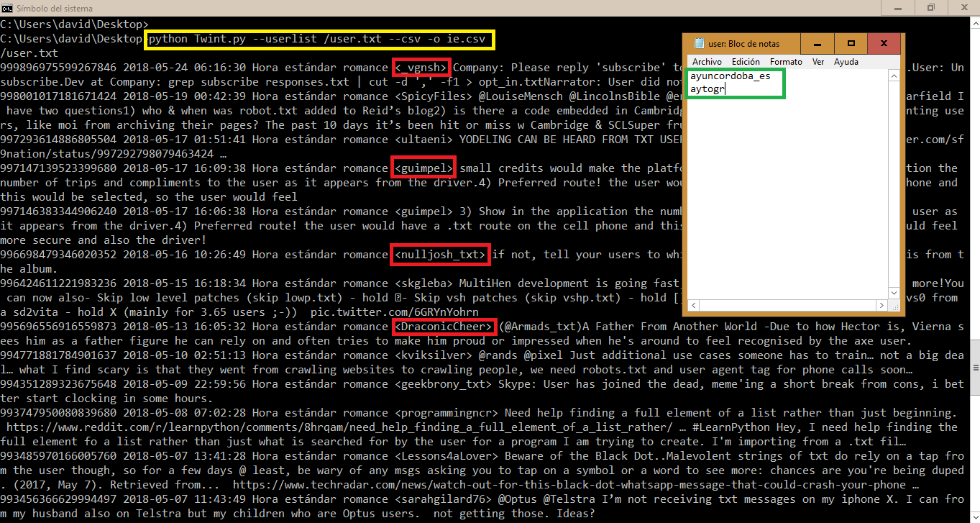This screenshot has width=980, height=523.
Task: Click tweet ID 999896975599267846
Action: [58, 68]
